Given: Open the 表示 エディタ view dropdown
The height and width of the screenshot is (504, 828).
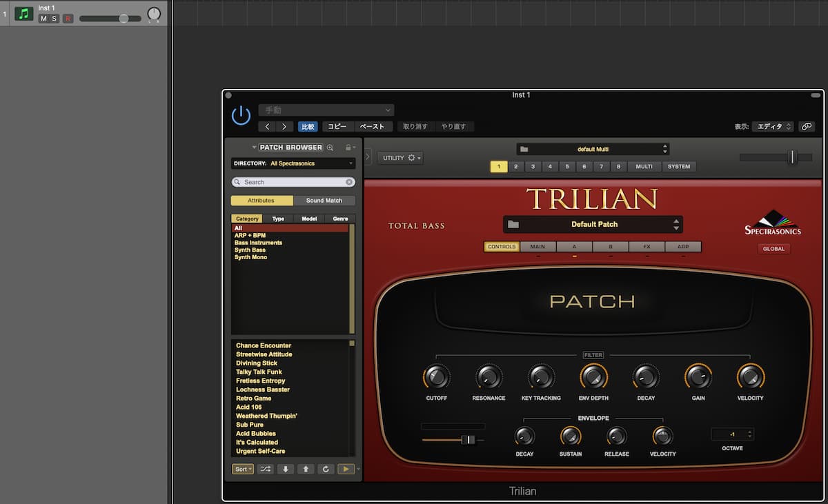Looking at the screenshot, I should [x=773, y=127].
